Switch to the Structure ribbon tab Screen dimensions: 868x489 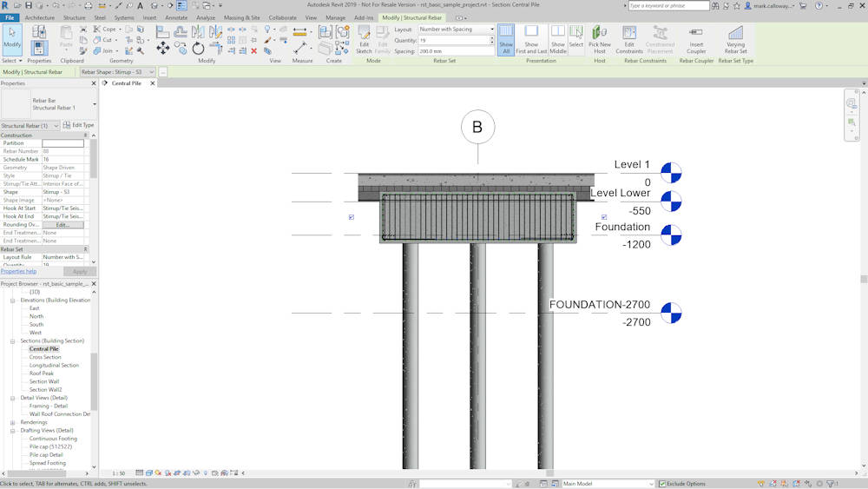point(74,17)
